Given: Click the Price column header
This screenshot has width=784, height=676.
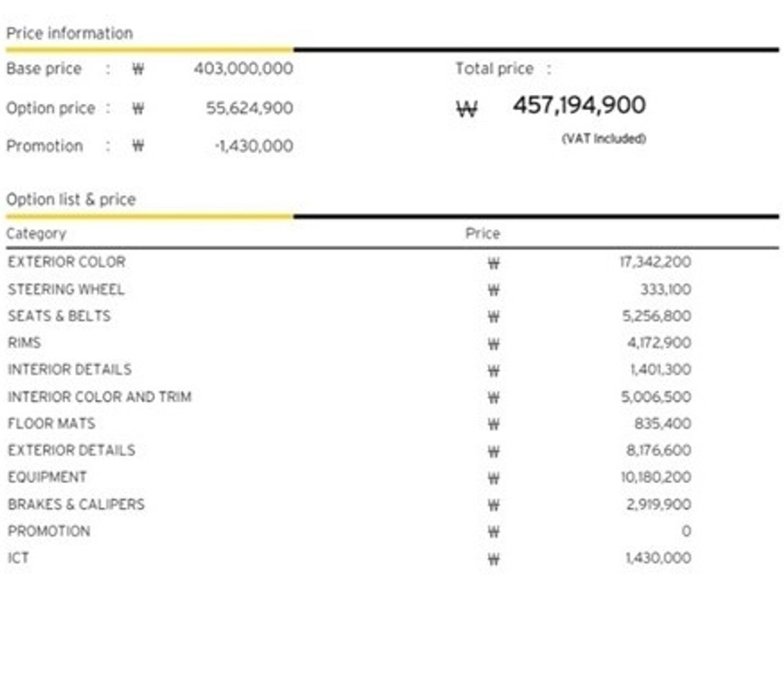Looking at the screenshot, I should click(x=482, y=233).
